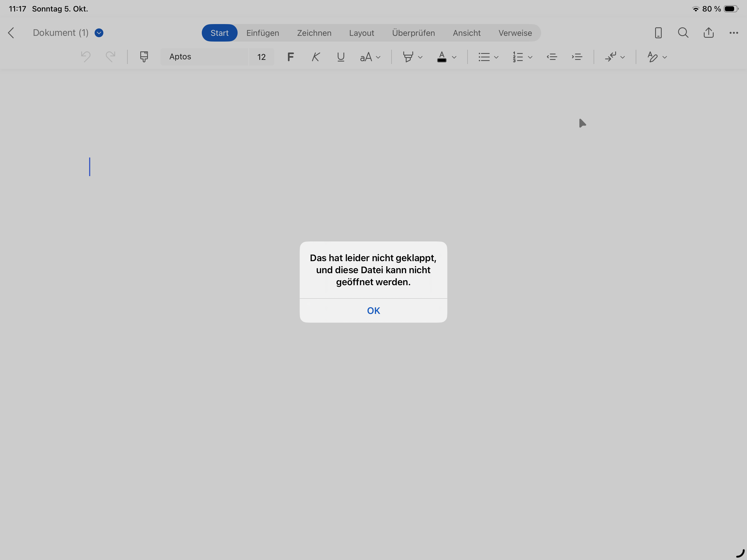747x560 pixels.
Task: Open the more options ellipsis menu
Action: click(734, 33)
